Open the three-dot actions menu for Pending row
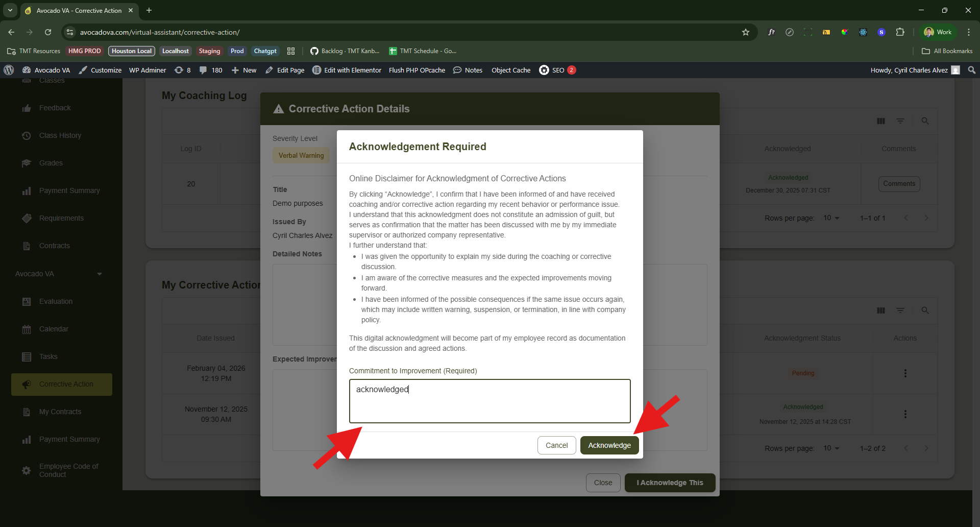 (905, 373)
